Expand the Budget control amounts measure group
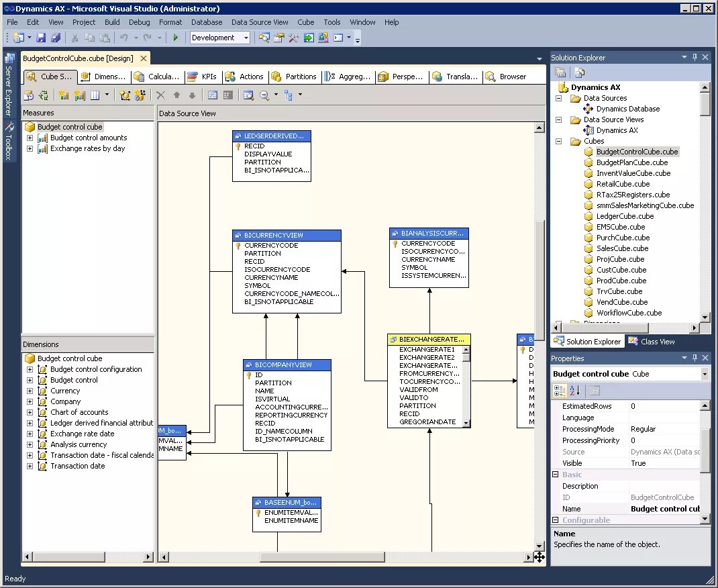 [x=30, y=138]
